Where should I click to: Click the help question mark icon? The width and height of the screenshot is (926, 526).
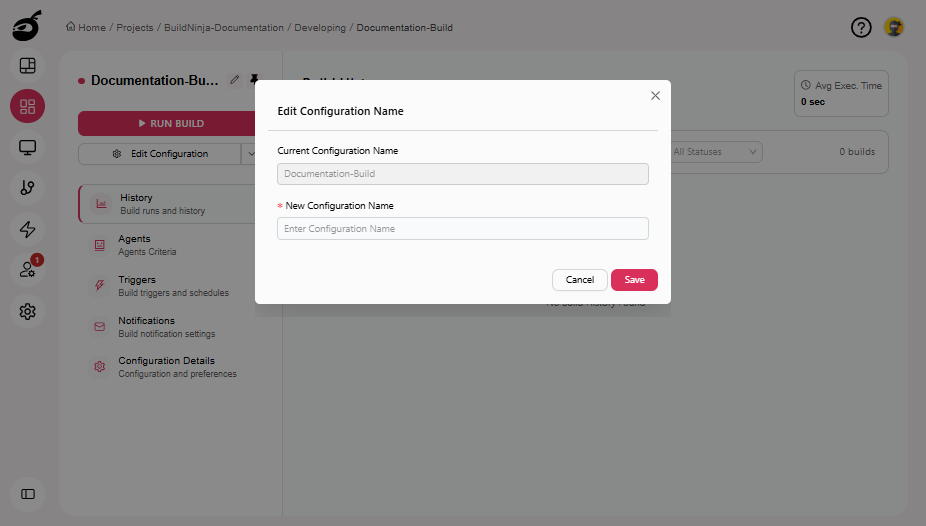[x=861, y=28]
